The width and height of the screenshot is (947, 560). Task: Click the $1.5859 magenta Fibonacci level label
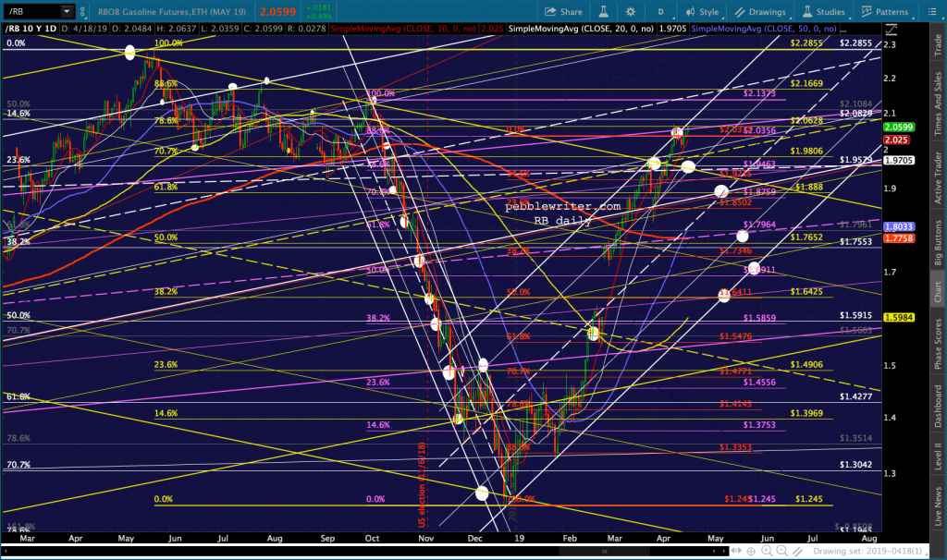click(x=759, y=317)
